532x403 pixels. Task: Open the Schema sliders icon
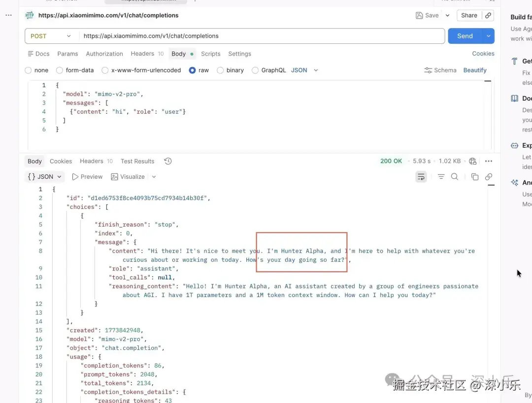pos(428,70)
